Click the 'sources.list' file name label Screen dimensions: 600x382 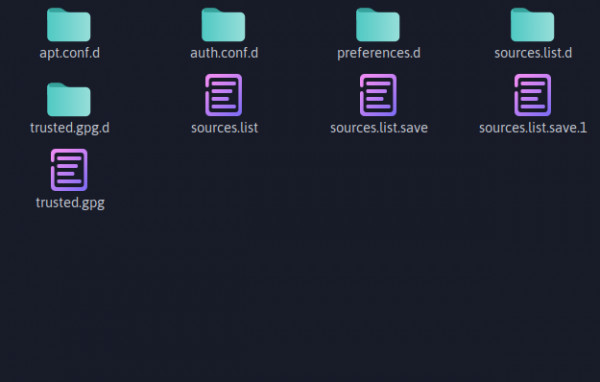(225, 128)
